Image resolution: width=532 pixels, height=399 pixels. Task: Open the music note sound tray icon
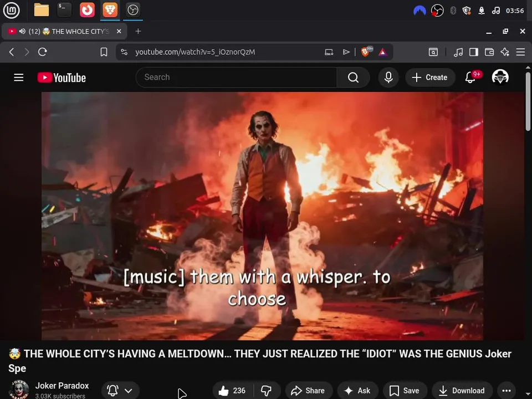point(495,11)
